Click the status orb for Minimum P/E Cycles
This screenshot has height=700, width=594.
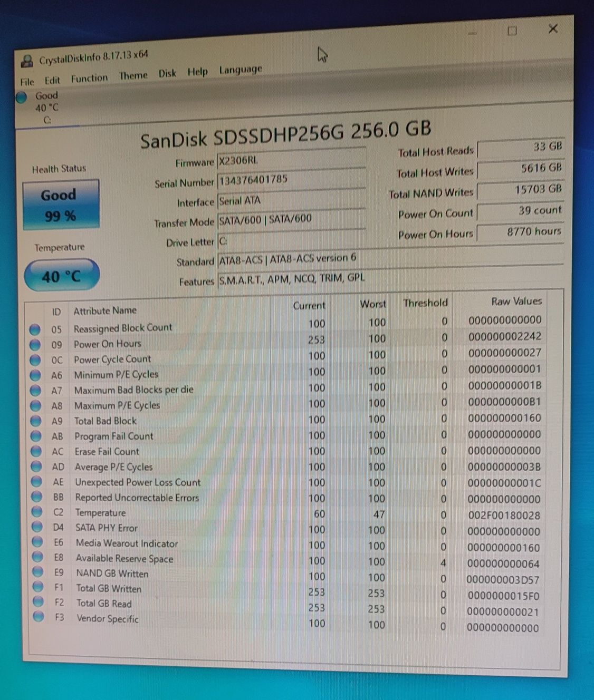(35, 375)
